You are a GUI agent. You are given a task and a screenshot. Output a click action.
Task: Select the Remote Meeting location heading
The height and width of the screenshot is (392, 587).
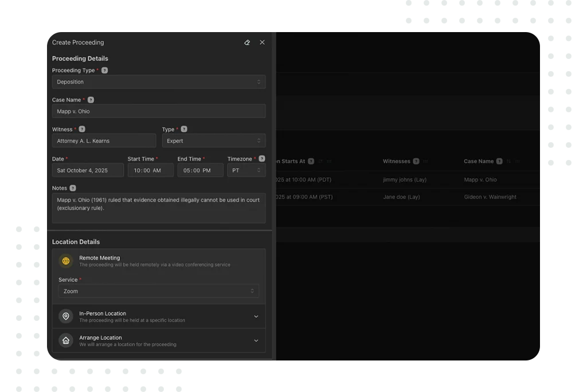point(100,258)
